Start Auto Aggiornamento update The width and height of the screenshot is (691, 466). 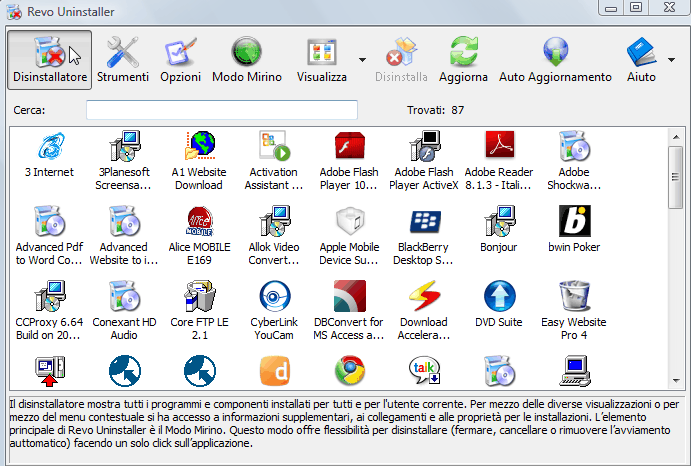[555, 60]
